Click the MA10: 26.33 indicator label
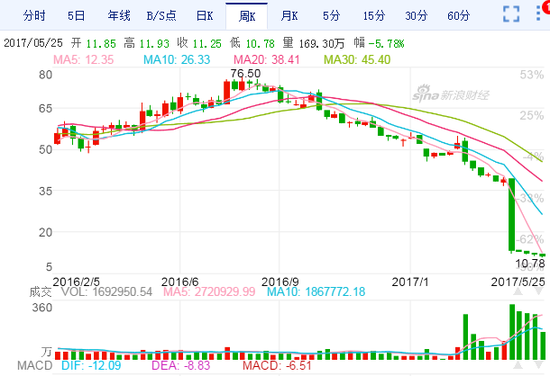Image resolution: width=550 pixels, height=376 pixels. tap(177, 60)
